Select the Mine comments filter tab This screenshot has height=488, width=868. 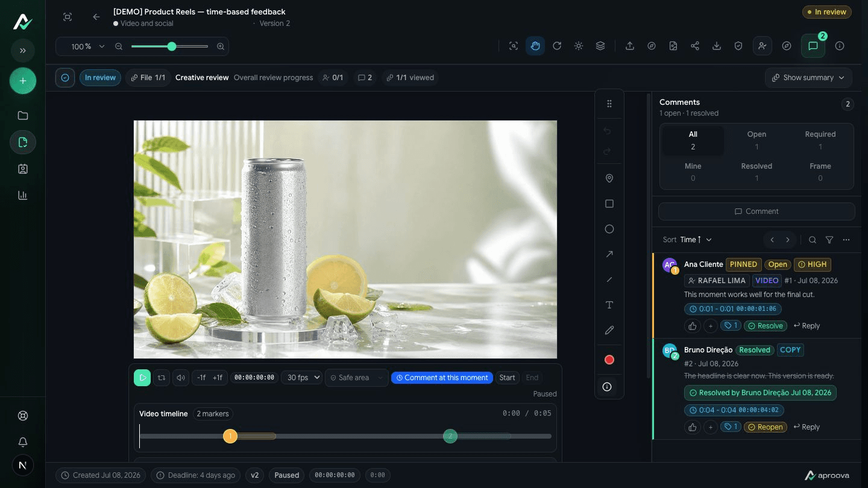[x=693, y=172]
